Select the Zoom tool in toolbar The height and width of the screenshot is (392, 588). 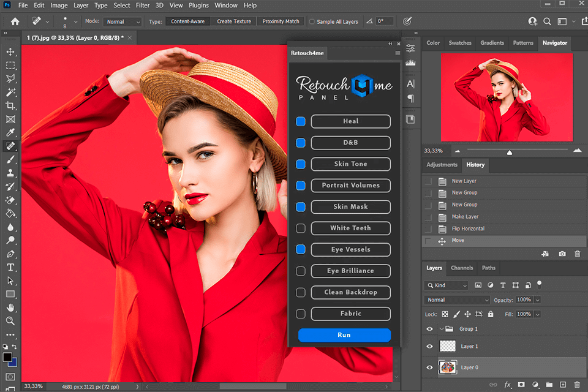[10, 320]
